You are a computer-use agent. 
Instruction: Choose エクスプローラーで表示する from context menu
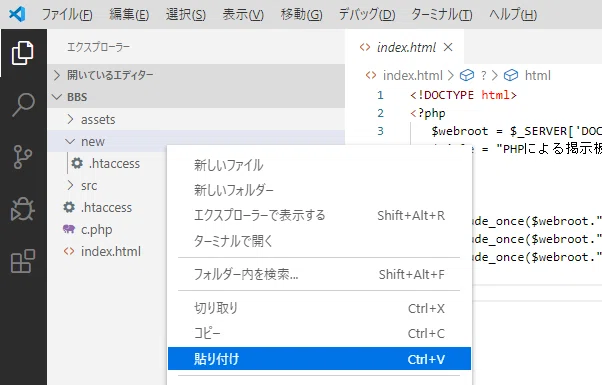tap(319, 215)
